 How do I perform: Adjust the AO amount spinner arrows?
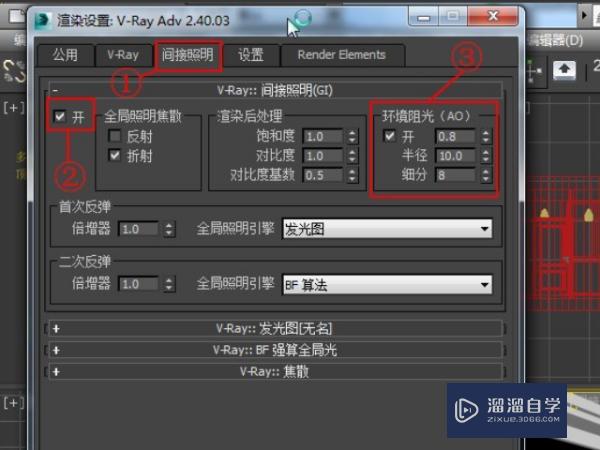tap(486, 136)
